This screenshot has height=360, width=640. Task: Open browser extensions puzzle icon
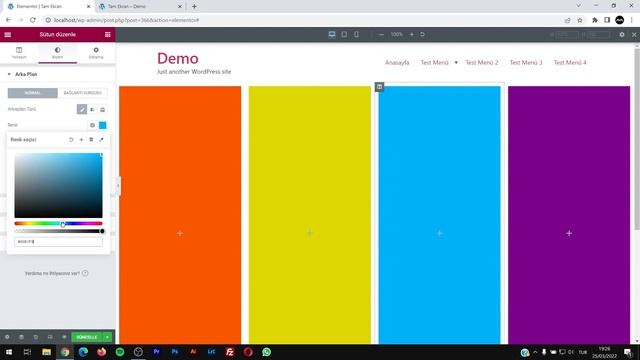595,20
